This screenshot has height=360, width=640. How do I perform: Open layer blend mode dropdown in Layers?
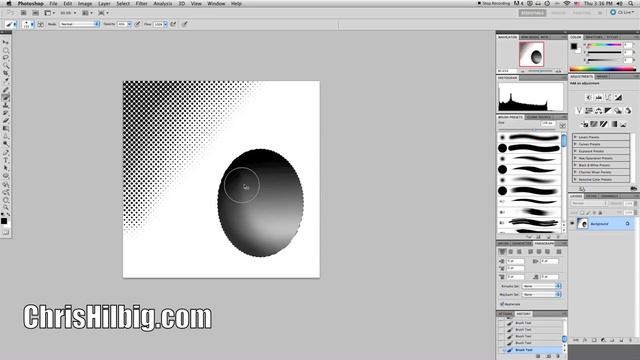coord(589,203)
